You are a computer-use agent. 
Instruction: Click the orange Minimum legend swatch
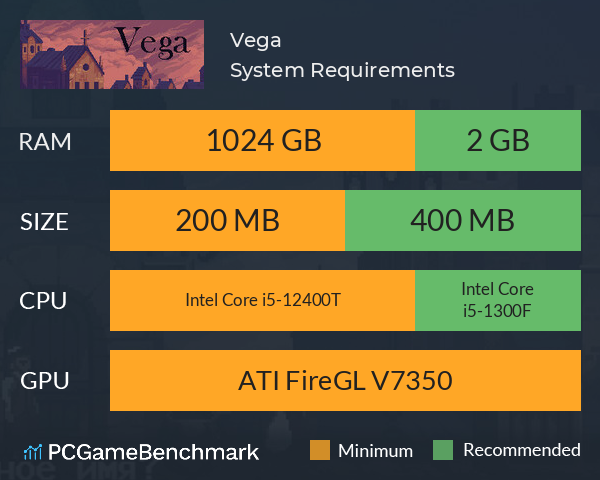(x=320, y=450)
